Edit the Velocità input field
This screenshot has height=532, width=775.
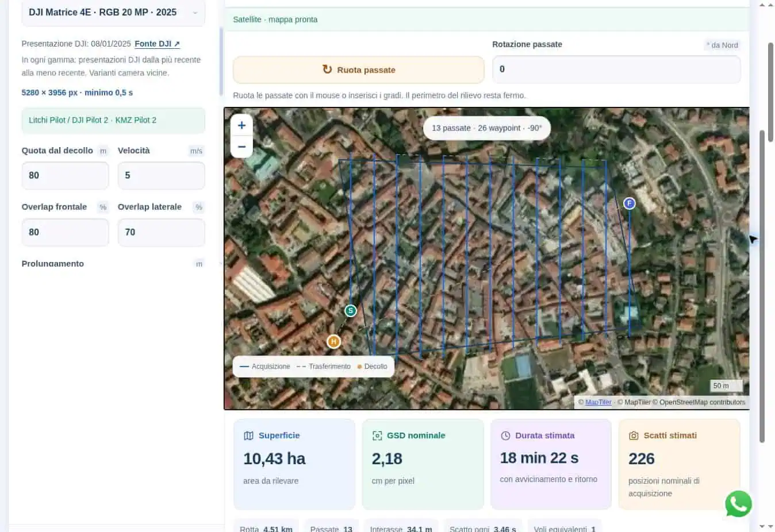pos(161,175)
